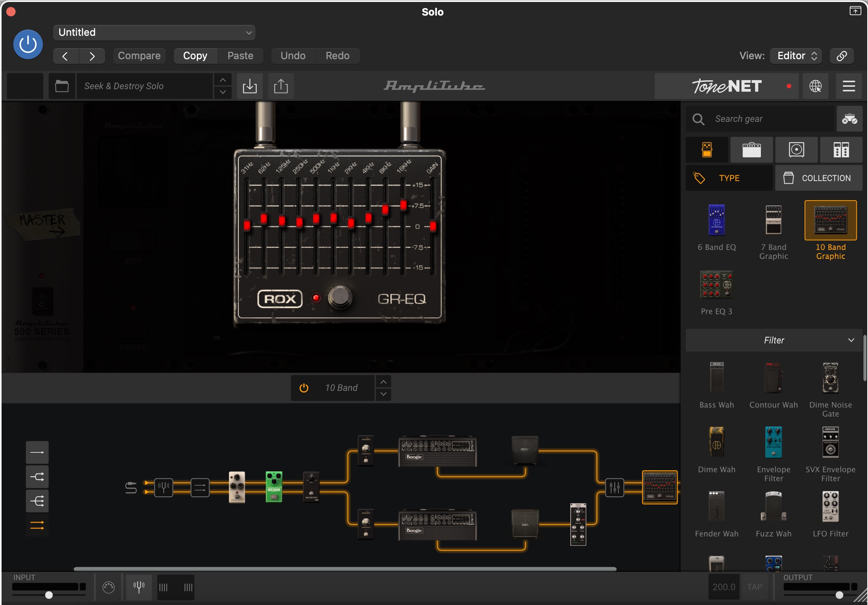Click the save preset download icon
This screenshot has width=868, height=605.
(249, 86)
